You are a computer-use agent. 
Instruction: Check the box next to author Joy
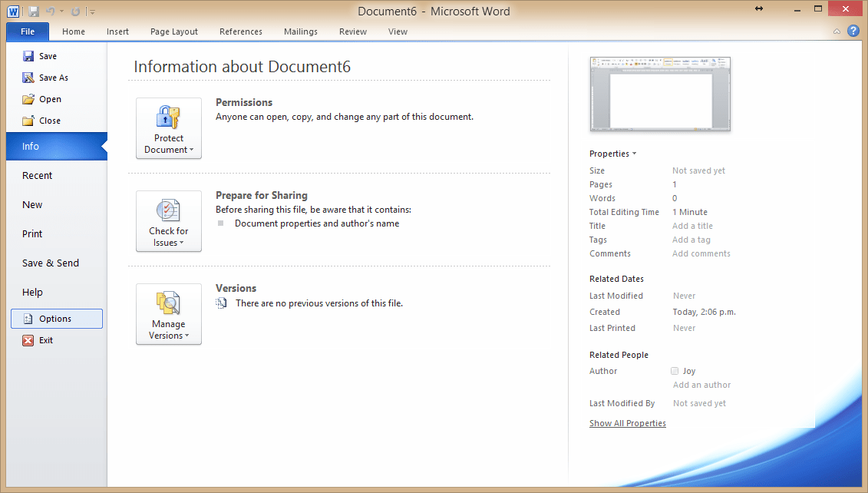pyautogui.click(x=675, y=370)
